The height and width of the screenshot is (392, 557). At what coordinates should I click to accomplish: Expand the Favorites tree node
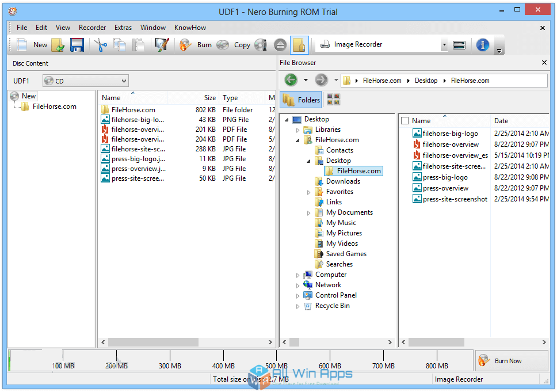308,192
